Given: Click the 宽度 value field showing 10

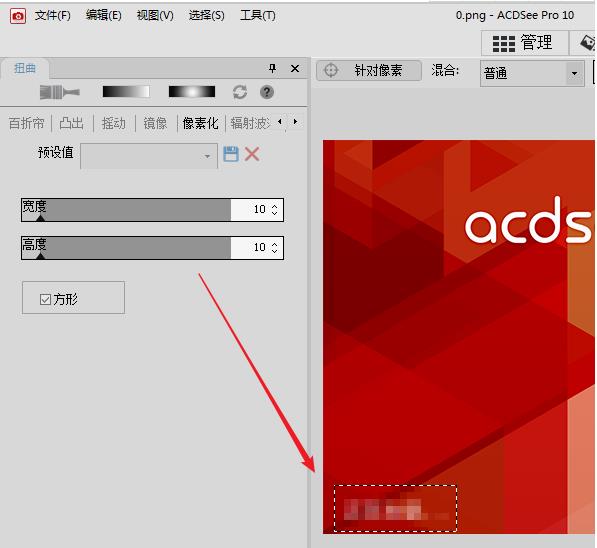Looking at the screenshot, I should coord(250,209).
